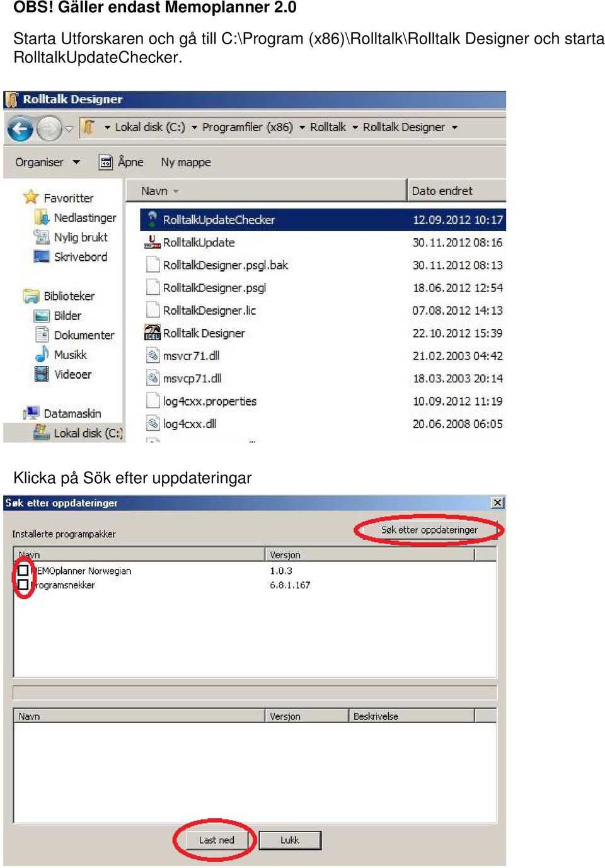
Task: Click the Rolltalk Designer application icon
Action: [152, 333]
